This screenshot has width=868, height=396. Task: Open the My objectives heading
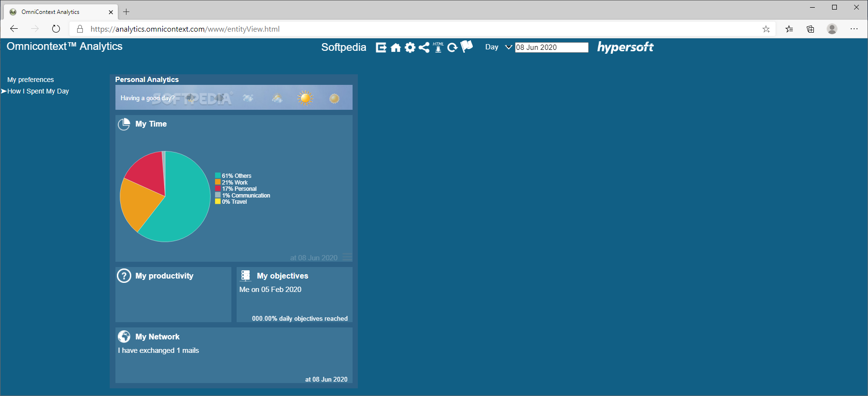(x=283, y=276)
